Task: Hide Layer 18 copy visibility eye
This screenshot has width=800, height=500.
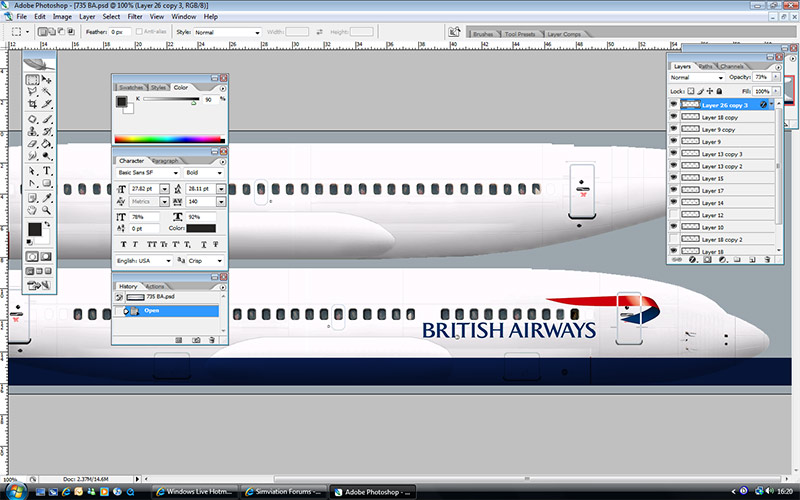Action: click(674, 117)
